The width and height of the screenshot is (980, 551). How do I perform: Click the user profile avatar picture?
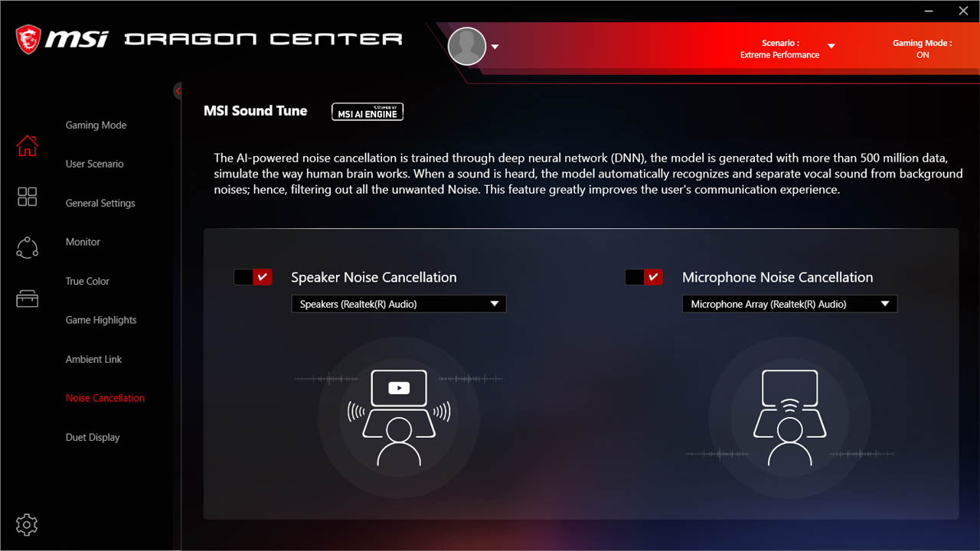pyautogui.click(x=467, y=47)
